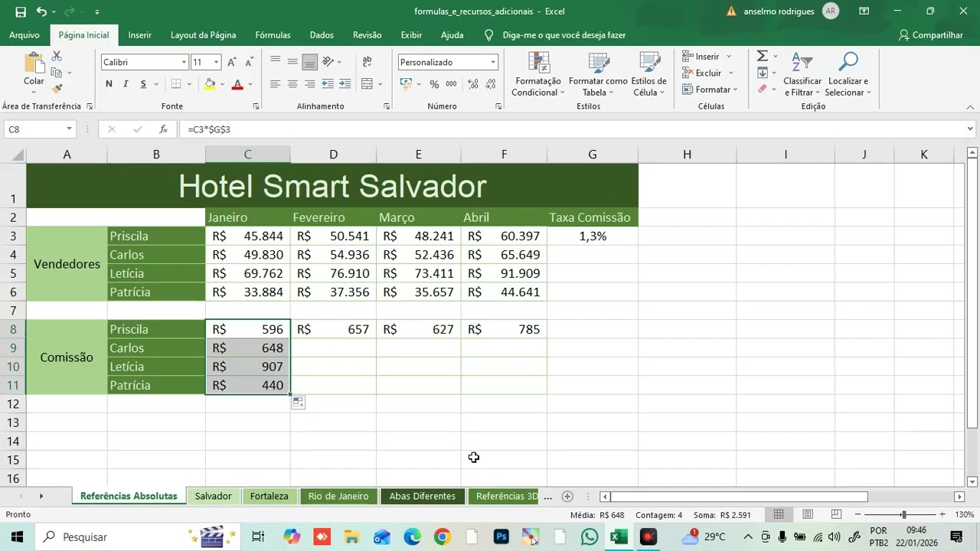The width and height of the screenshot is (980, 551).
Task: Toggle Italic (I) formatting
Action: click(x=126, y=84)
